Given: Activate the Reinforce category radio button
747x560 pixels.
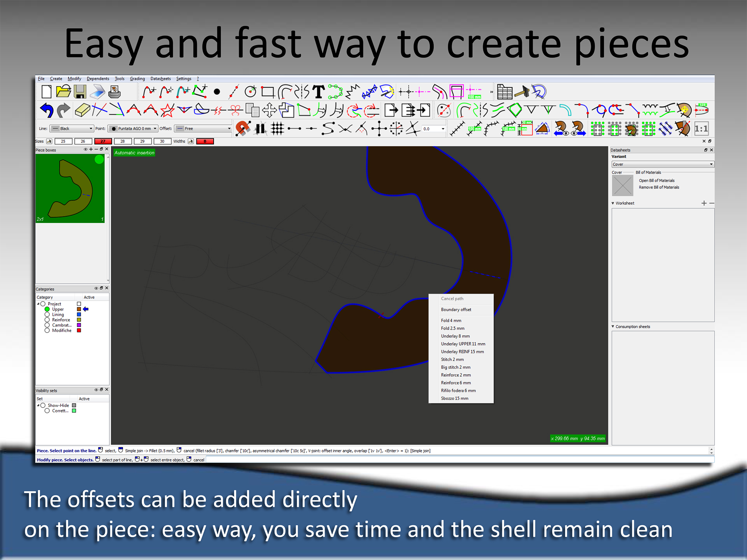Looking at the screenshot, I should click(47, 320).
